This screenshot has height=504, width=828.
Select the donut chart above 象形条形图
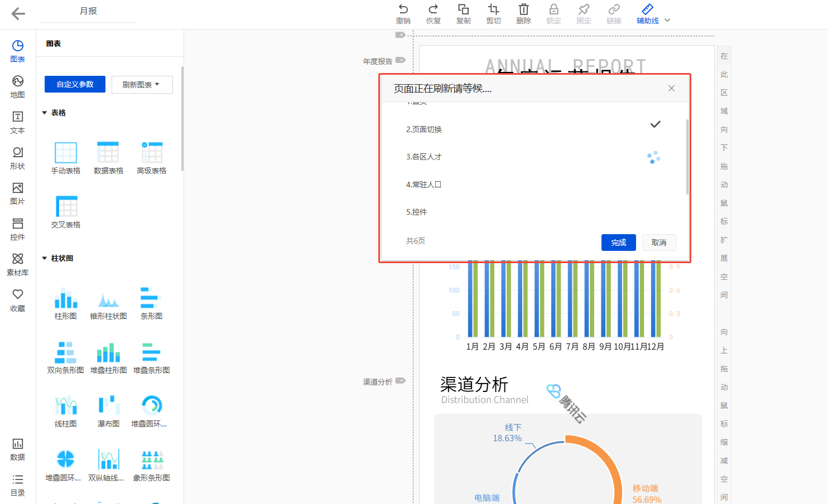151,405
